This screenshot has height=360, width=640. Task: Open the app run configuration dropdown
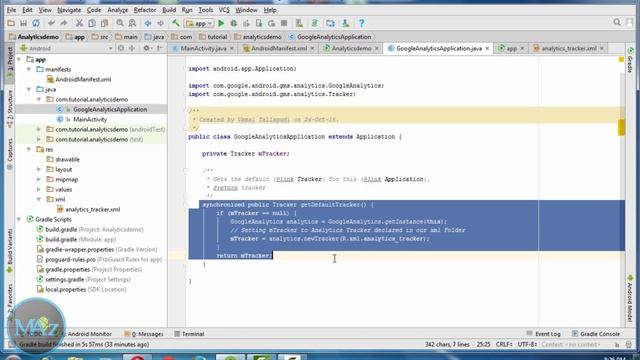click(199, 23)
